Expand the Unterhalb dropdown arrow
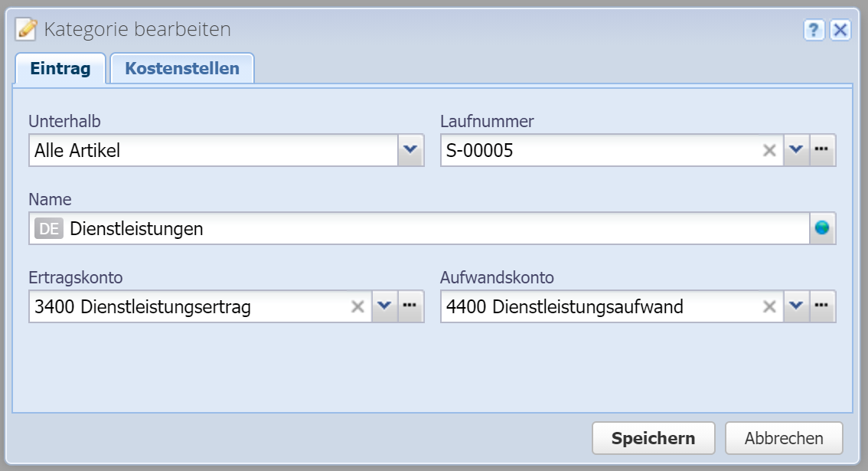Image resolution: width=868 pixels, height=471 pixels. pos(411,151)
